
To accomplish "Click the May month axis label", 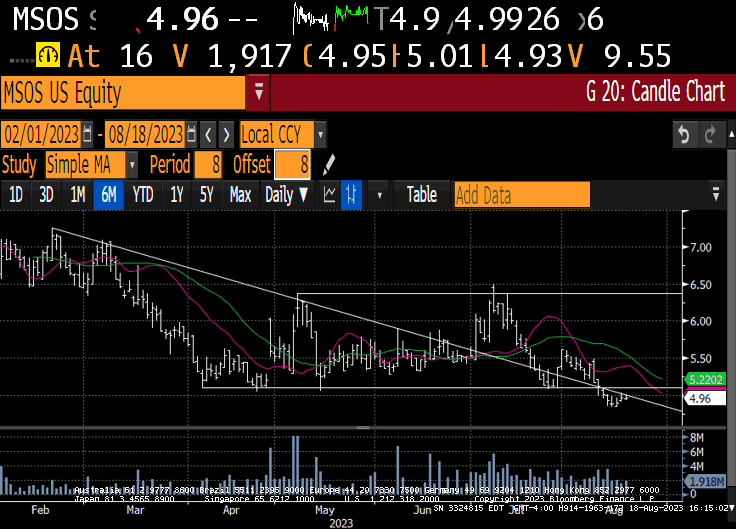I will [324, 510].
